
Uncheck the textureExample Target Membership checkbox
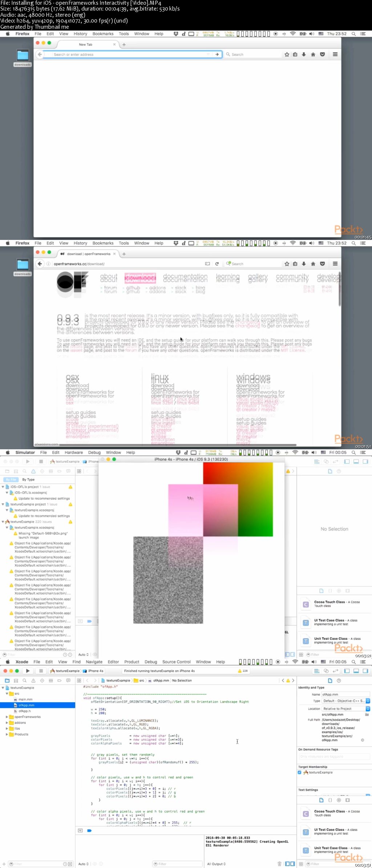tap(300, 772)
